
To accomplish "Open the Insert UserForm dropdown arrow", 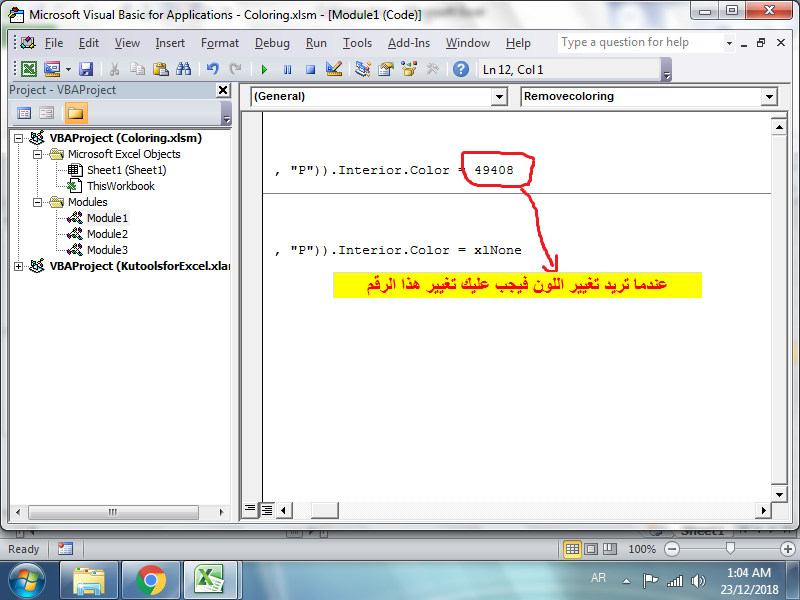I will pos(68,69).
